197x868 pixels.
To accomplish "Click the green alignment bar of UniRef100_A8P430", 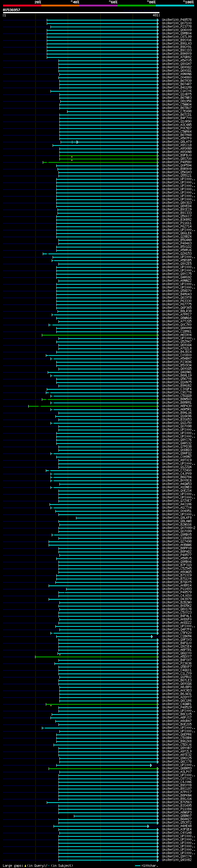I will tap(93, 406).
